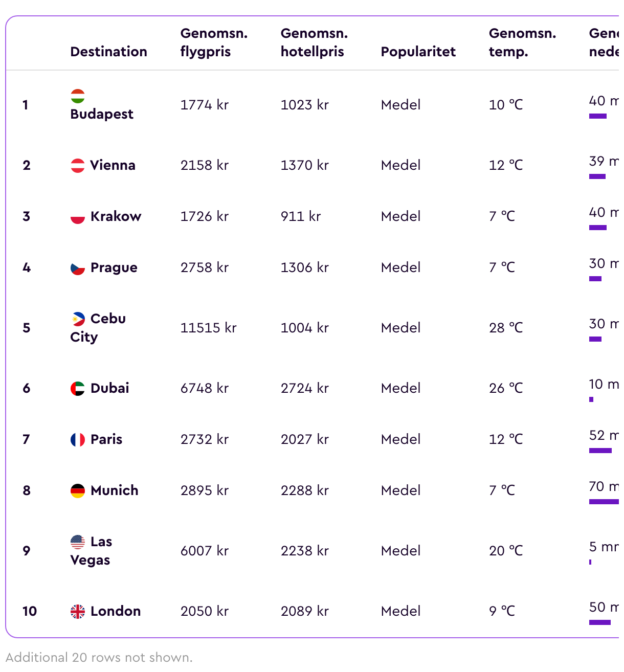Click the Philippines flag icon beside Cebu
624x672 pixels.
tap(78, 319)
